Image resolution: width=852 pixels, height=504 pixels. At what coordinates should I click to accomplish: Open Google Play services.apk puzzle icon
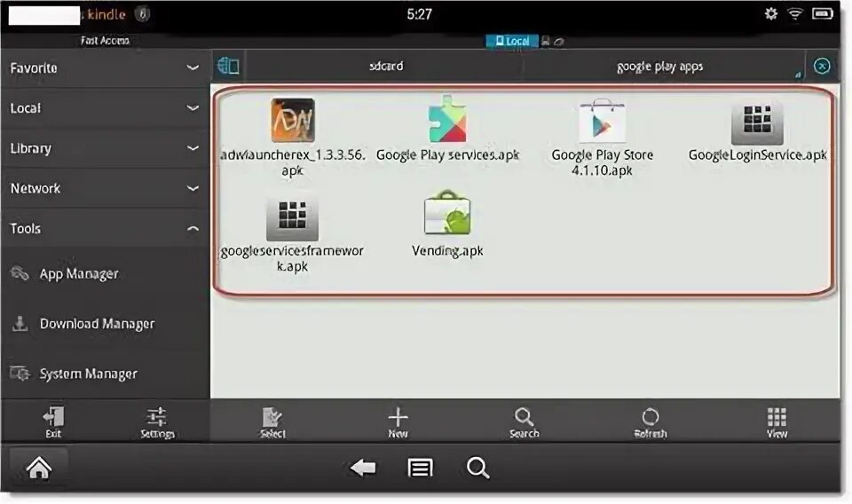tap(447, 120)
